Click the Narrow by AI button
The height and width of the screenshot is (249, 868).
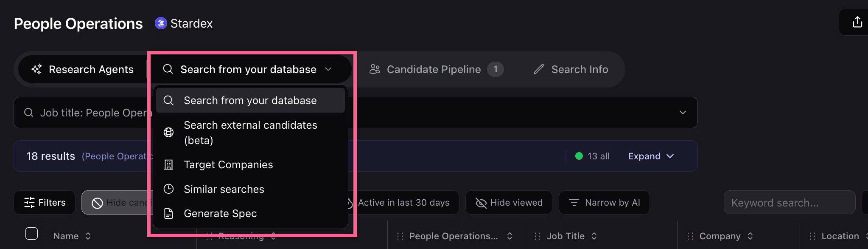pos(604,203)
